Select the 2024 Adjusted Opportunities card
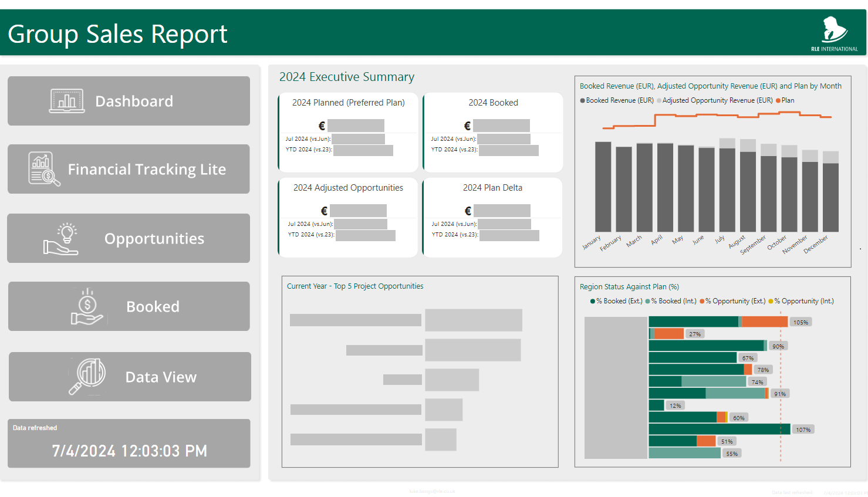 pyautogui.click(x=348, y=217)
